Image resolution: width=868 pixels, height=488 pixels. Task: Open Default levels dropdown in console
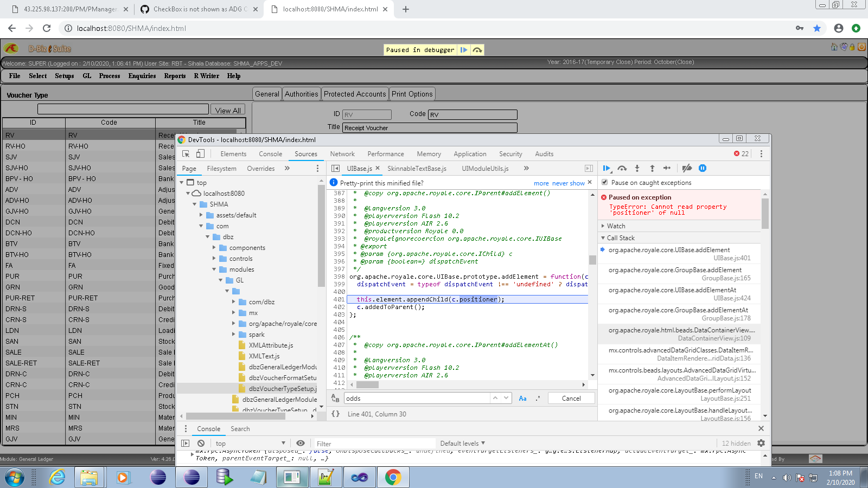pyautogui.click(x=462, y=443)
